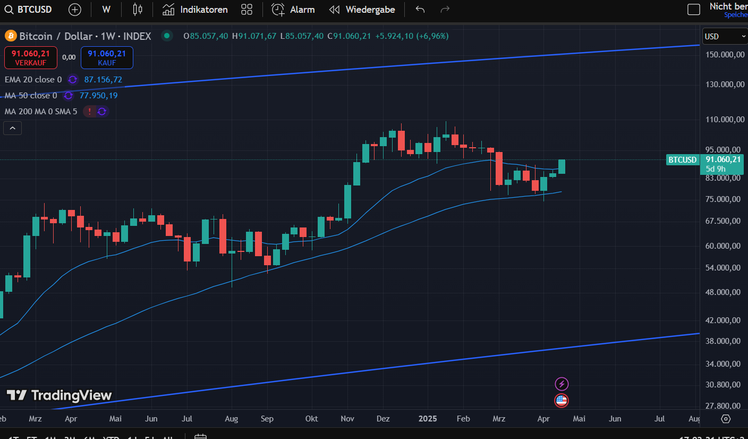
Task: Click the Dez label on time axis
Action: [x=384, y=419]
